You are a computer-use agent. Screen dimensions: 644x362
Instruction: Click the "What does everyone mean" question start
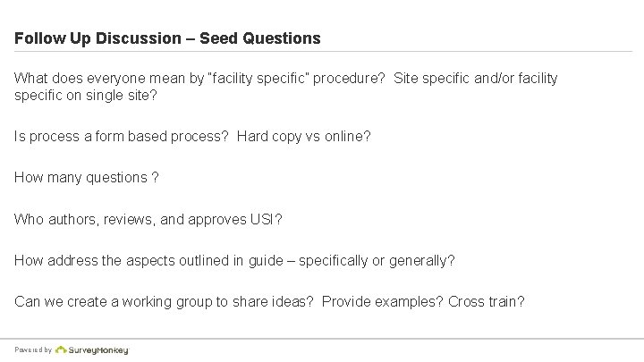coord(89,79)
